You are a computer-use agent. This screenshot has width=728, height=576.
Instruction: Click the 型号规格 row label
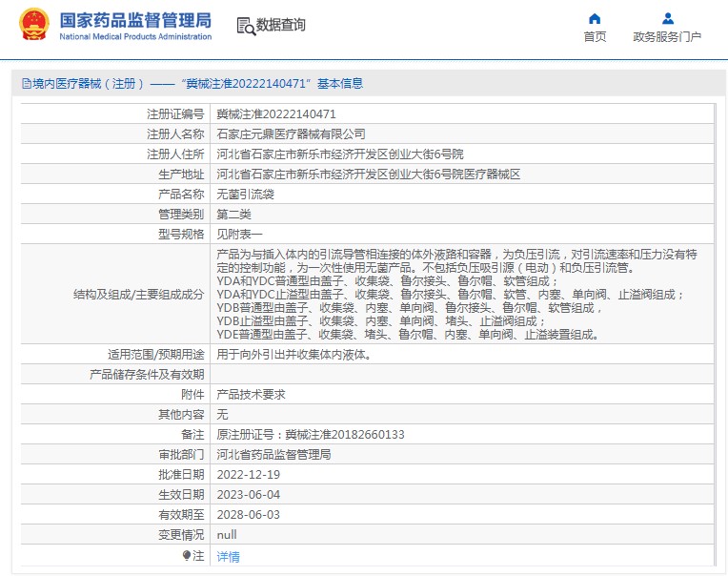181,234
